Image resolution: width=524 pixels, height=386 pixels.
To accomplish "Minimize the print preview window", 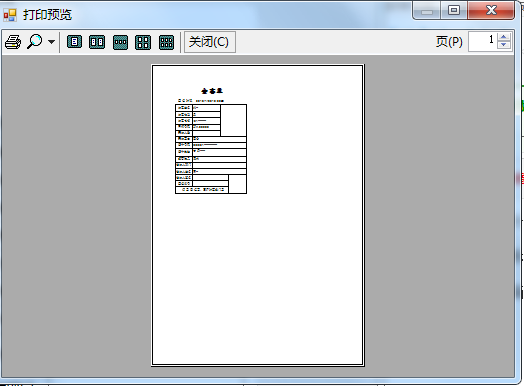I will coord(427,11).
